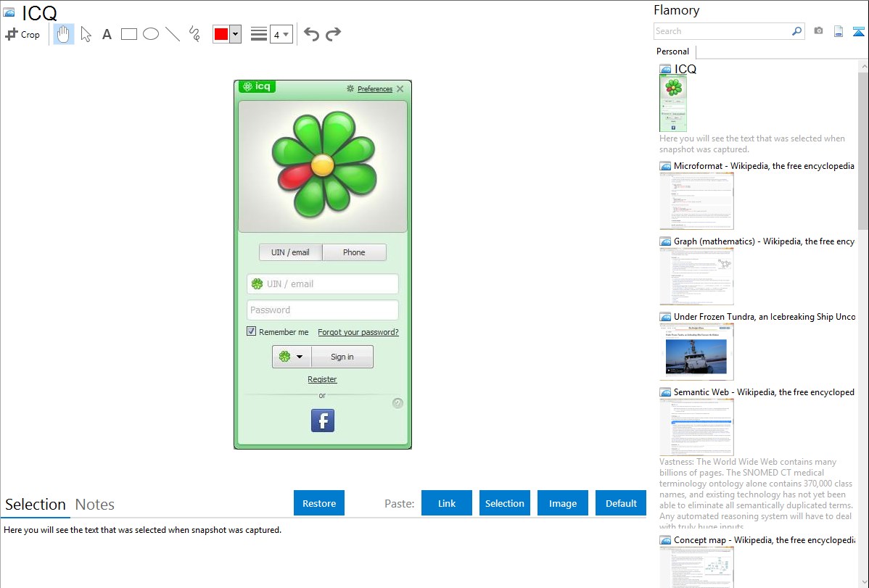Open Microformat Wikipedia snapshot thumbnail
The image size is (869, 588).
pyautogui.click(x=696, y=201)
